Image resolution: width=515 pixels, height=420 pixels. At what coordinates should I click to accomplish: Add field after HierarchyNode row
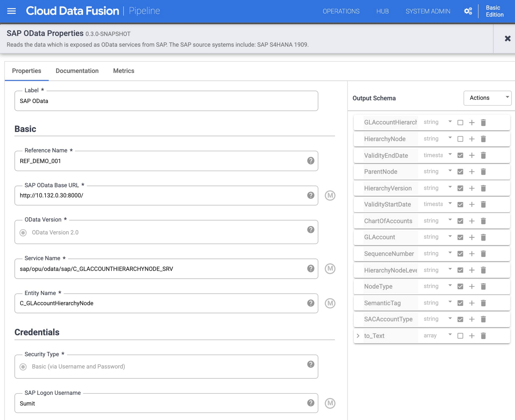click(x=471, y=139)
